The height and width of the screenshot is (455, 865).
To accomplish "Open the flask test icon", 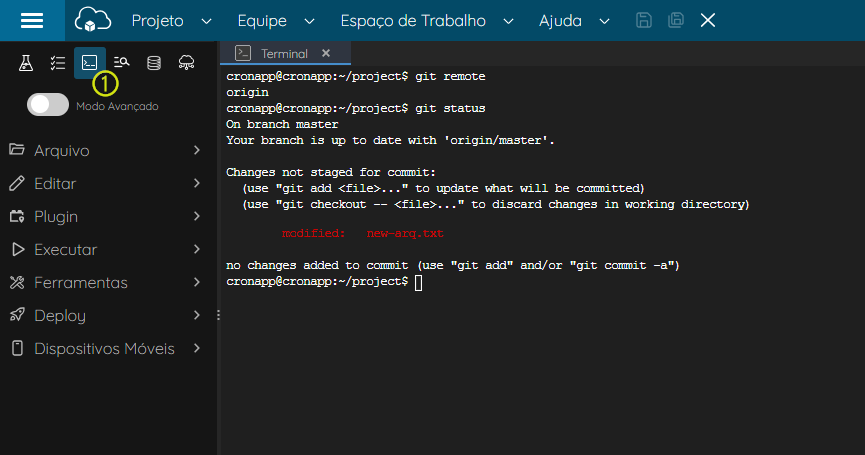I will (26, 63).
